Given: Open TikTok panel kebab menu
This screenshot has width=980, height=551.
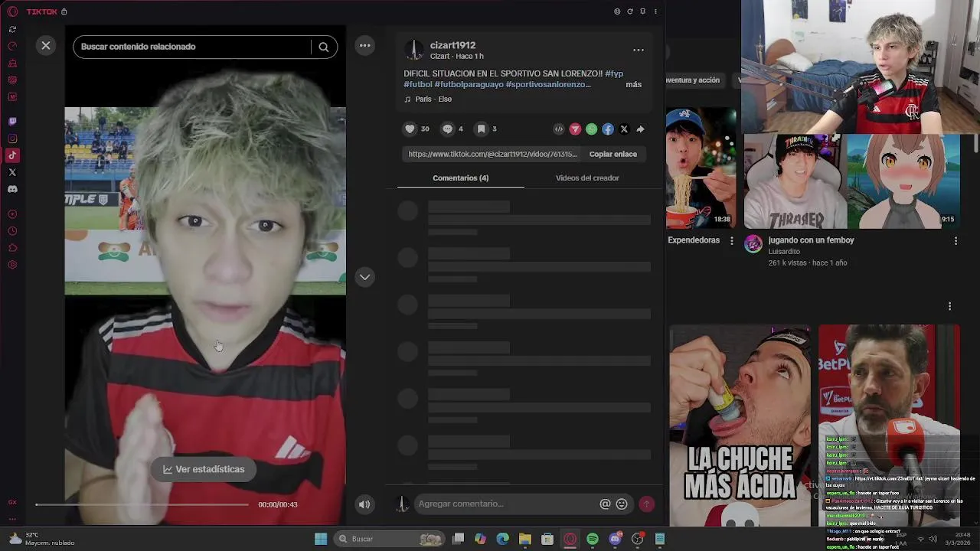Looking at the screenshot, I should point(655,11).
